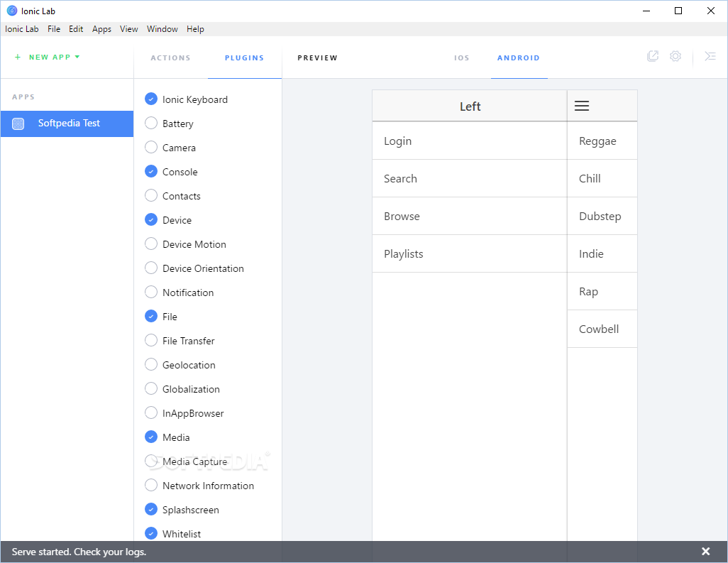The height and width of the screenshot is (563, 728).
Task: Open the View menu
Action: pos(129,29)
